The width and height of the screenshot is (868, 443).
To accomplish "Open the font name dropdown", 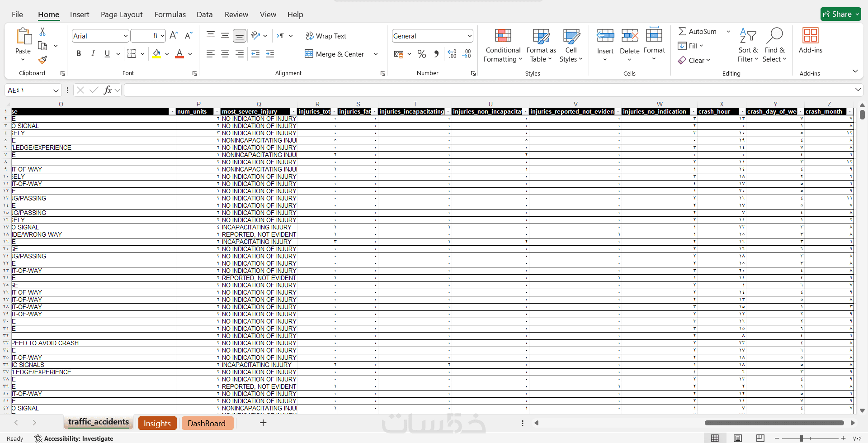I will coord(126,36).
